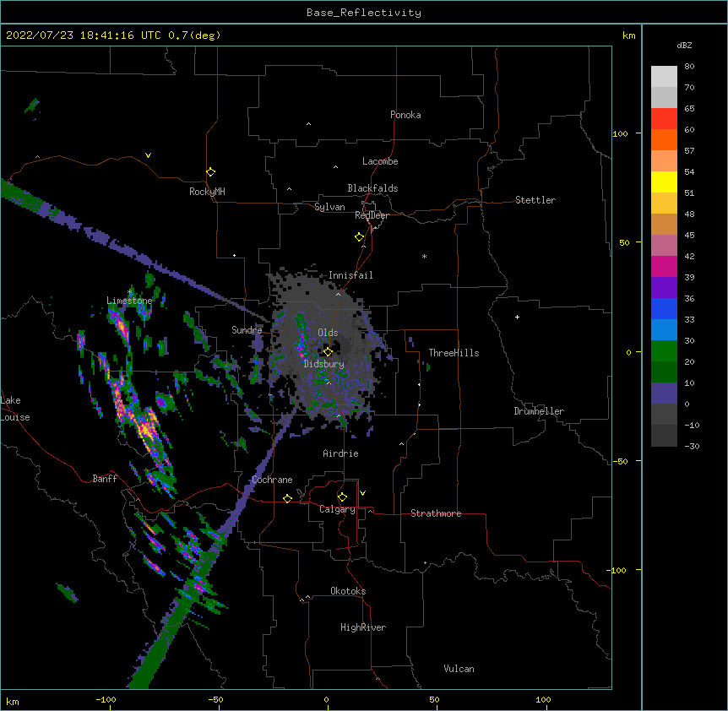Select the ThreeHills label

coord(454,353)
